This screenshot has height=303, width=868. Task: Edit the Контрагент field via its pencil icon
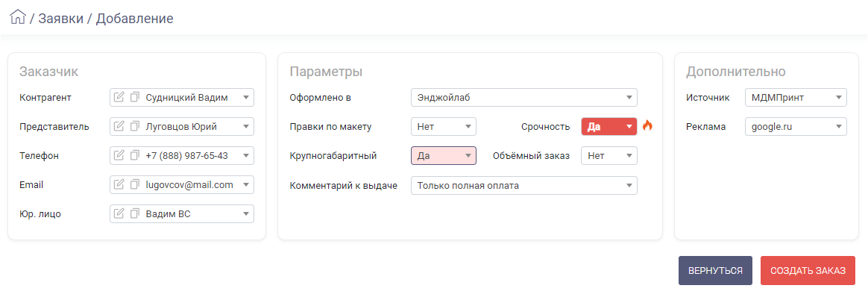(x=119, y=98)
